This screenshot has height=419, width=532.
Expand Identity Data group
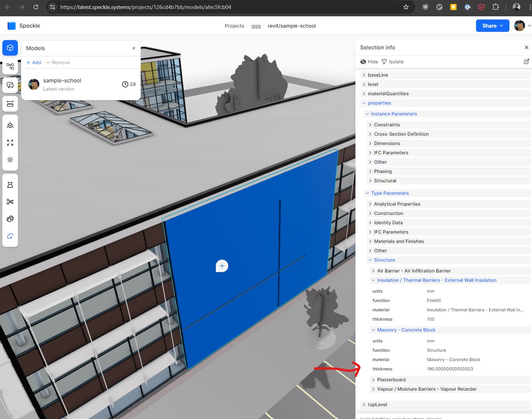tap(448, 223)
